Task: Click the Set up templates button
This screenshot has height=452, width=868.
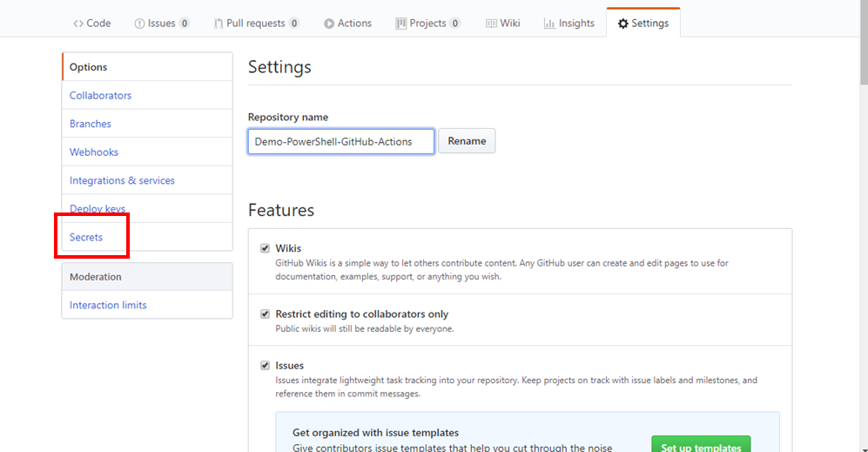Action: (701, 445)
